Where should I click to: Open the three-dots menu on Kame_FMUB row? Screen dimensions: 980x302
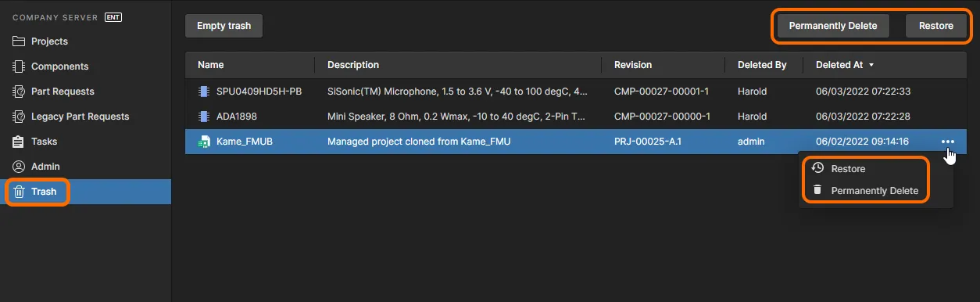[948, 142]
